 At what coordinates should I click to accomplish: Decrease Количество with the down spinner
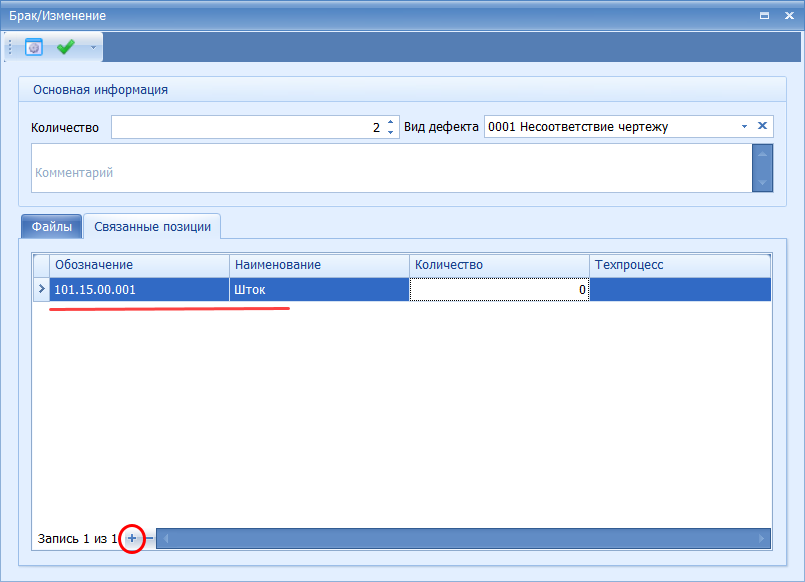(390, 133)
